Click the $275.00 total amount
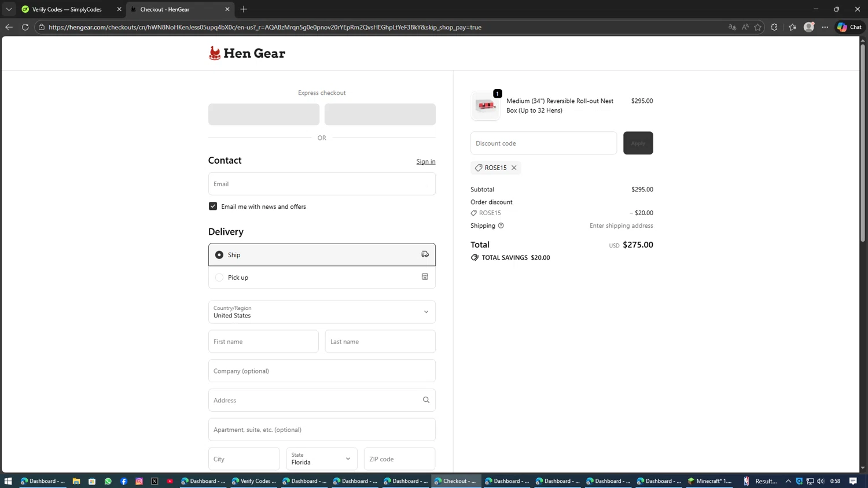 point(638,245)
